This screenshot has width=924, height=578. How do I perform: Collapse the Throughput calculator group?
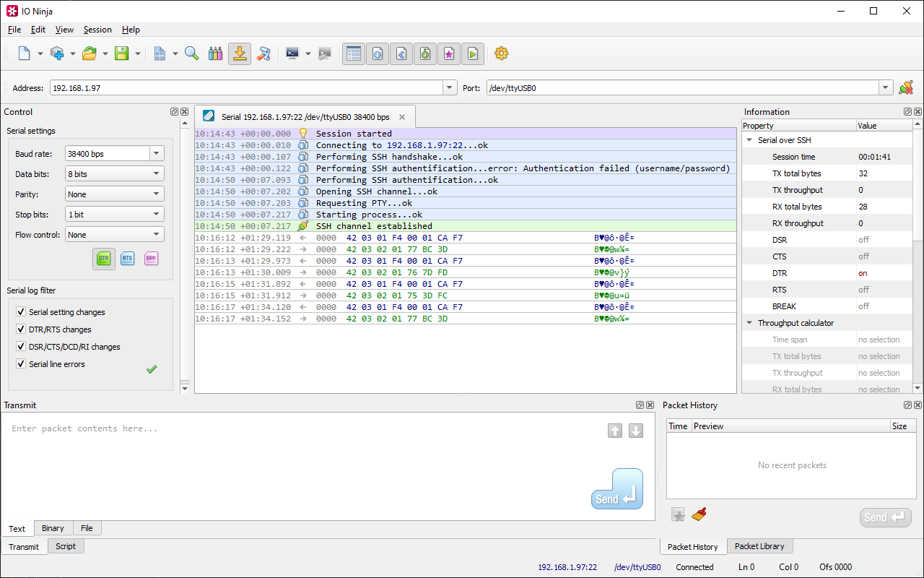pos(750,323)
